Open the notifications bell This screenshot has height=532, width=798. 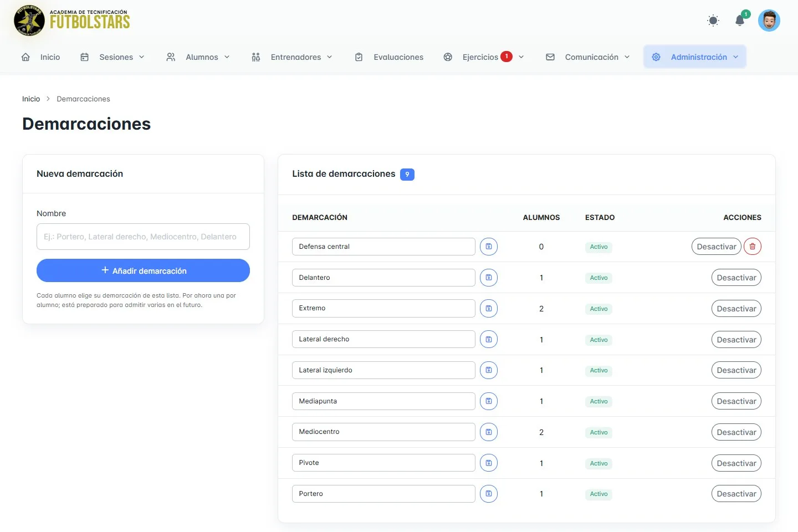[x=740, y=21]
